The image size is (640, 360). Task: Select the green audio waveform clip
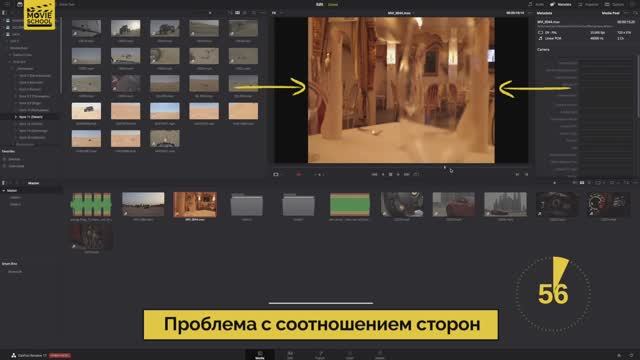coord(91,204)
